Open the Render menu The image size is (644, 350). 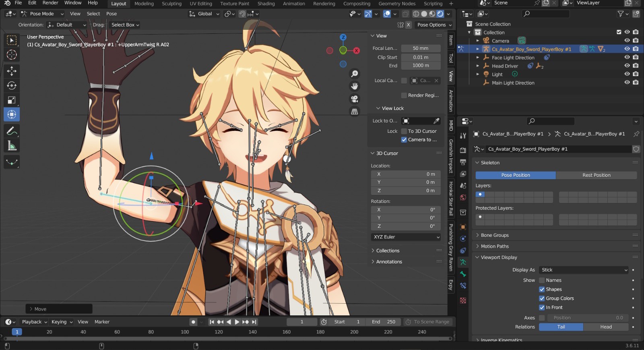click(50, 3)
